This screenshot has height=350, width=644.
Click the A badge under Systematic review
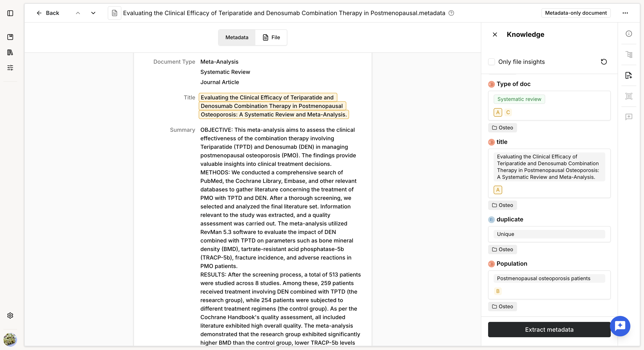[498, 112]
